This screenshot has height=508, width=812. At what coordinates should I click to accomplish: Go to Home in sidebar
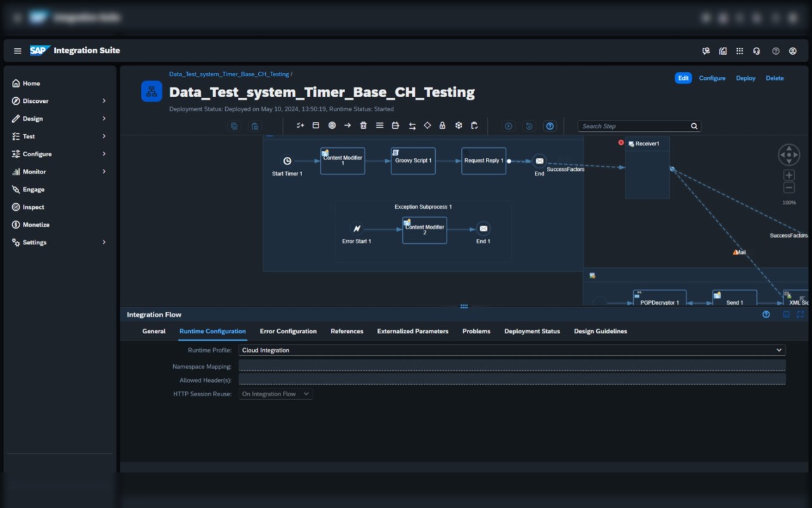tap(31, 83)
